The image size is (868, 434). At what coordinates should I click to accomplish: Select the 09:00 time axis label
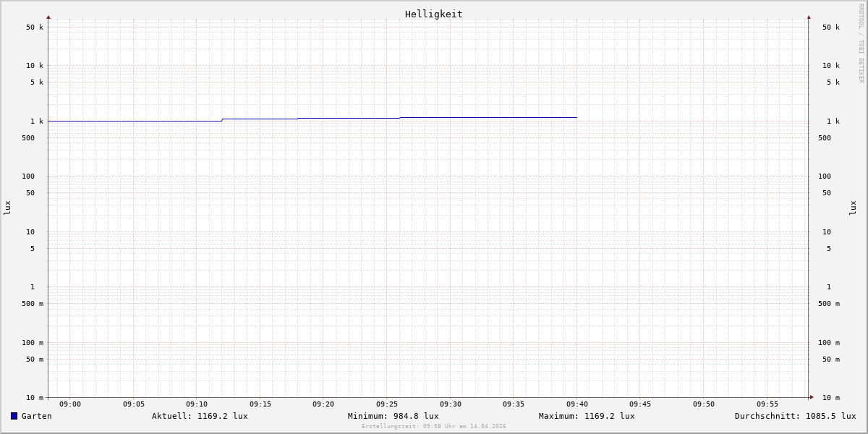pyautogui.click(x=70, y=404)
